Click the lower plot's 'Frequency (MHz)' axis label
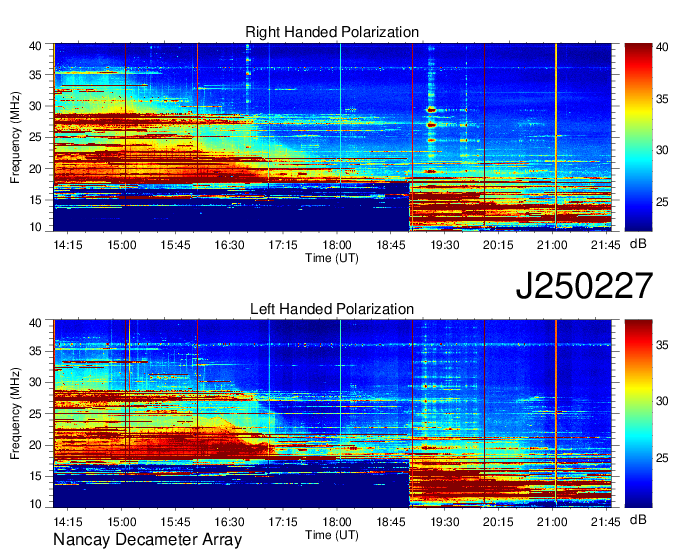This screenshot has width=680, height=552. pyautogui.click(x=15, y=414)
